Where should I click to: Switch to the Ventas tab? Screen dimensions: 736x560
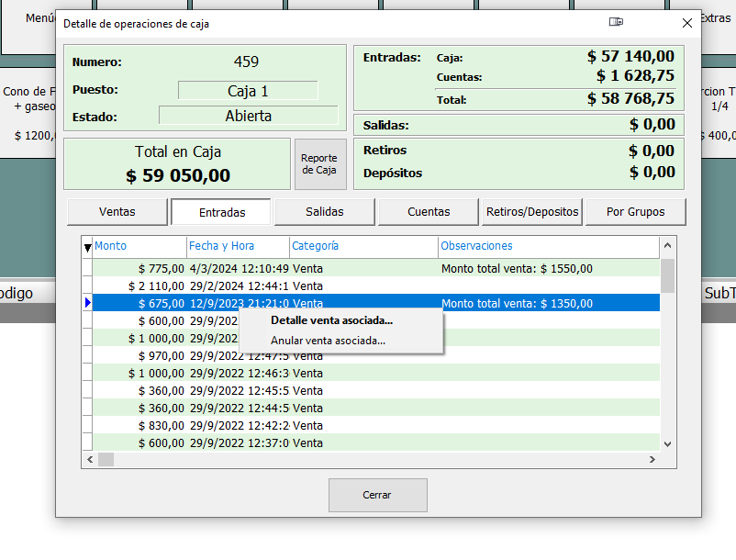click(x=117, y=212)
